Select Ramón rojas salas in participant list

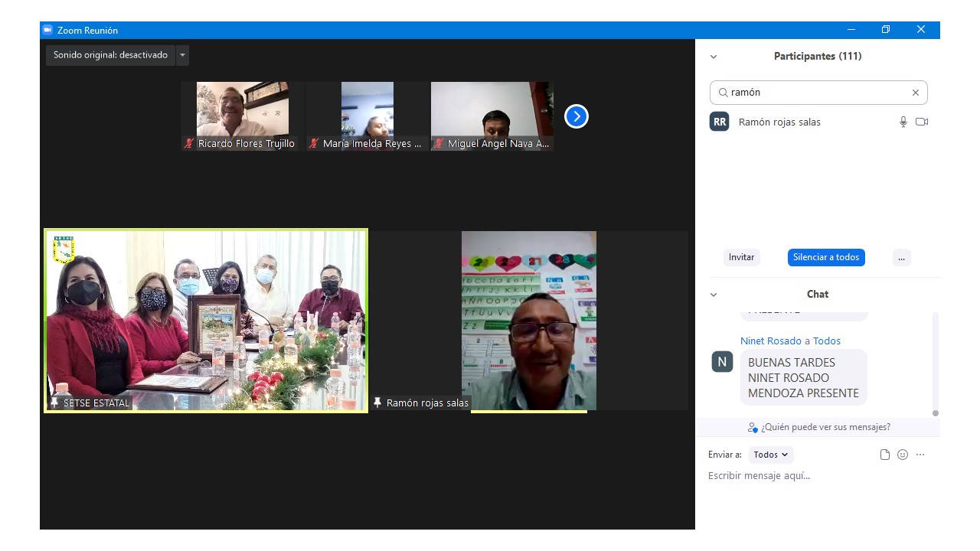pyautogui.click(x=818, y=122)
